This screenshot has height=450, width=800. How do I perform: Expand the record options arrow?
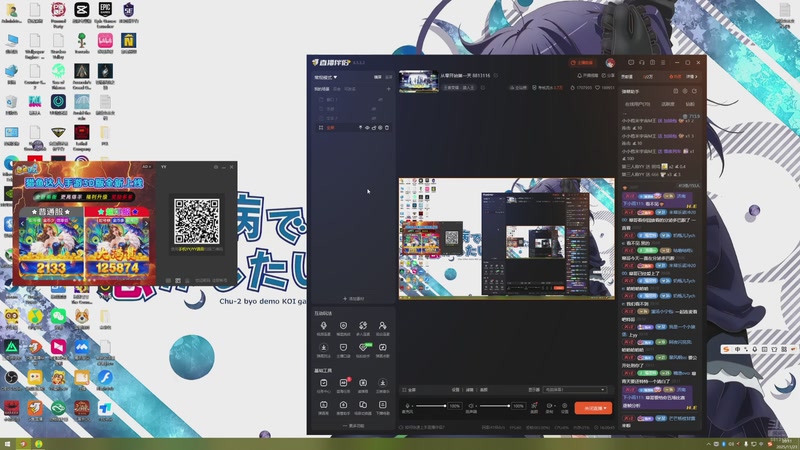pyautogui.click(x=555, y=407)
